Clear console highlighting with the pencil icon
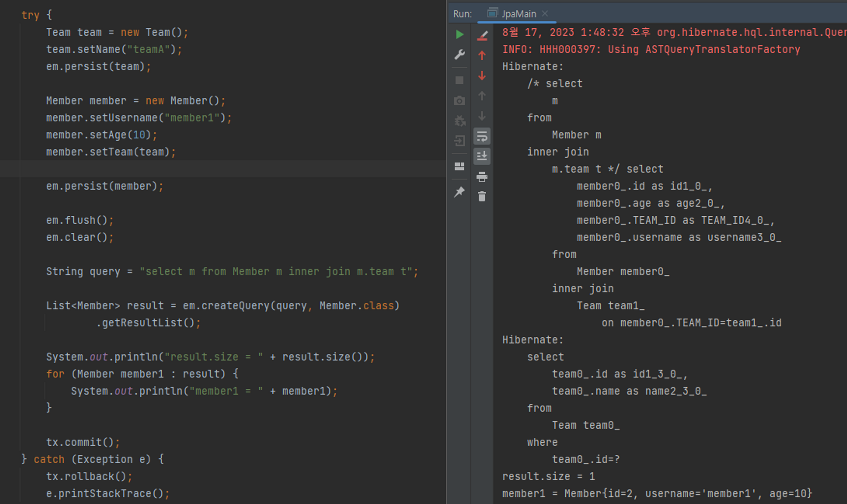This screenshot has height=504, width=847. pos(482,36)
